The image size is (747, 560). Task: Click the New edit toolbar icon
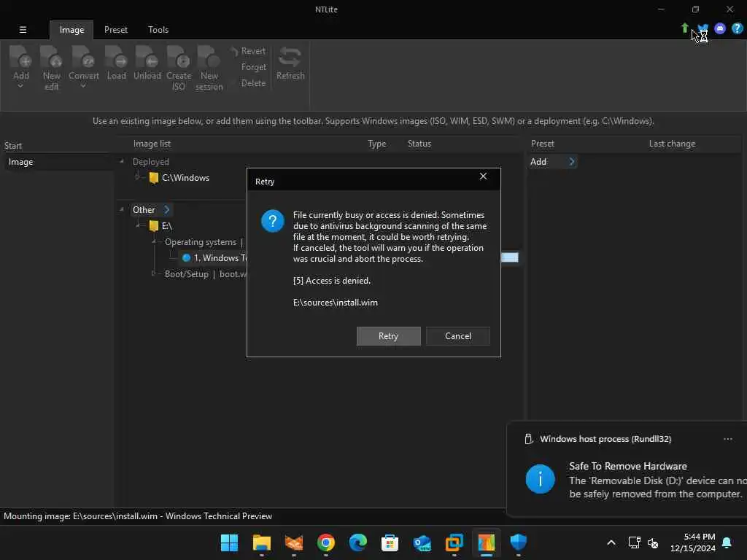click(51, 57)
